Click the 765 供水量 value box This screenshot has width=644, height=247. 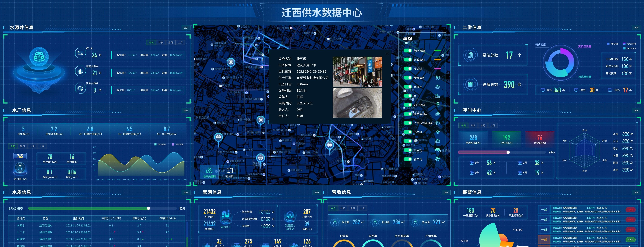[x=20, y=156]
